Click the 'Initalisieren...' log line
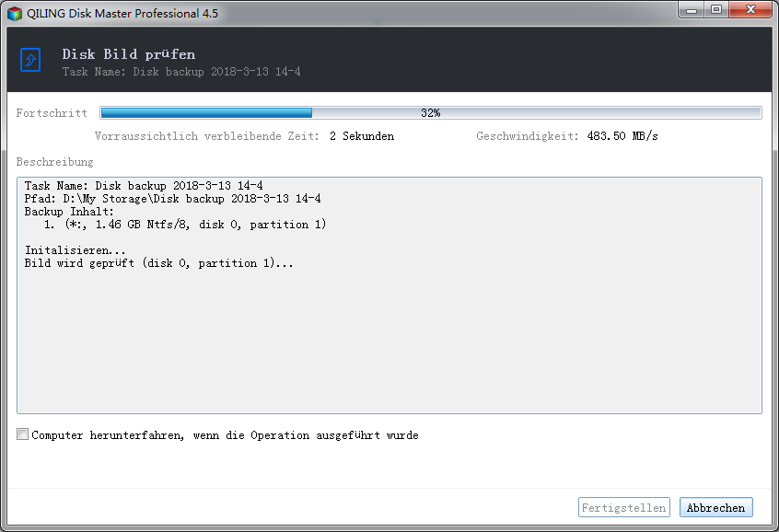The image size is (779, 532). click(x=75, y=250)
